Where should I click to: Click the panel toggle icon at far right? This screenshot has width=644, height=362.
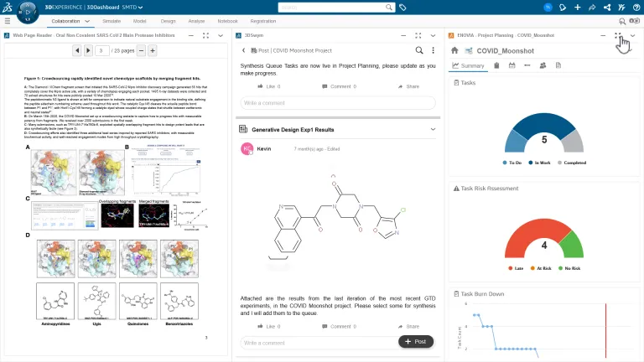coord(635,21)
